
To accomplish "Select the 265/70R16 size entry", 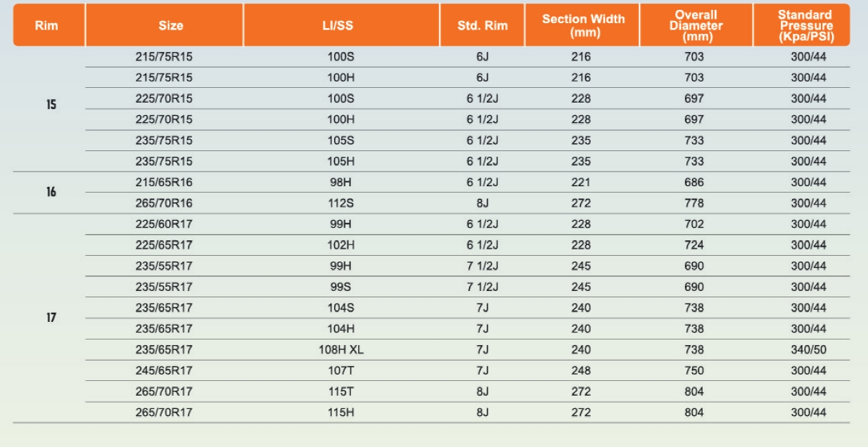I will click(164, 203).
